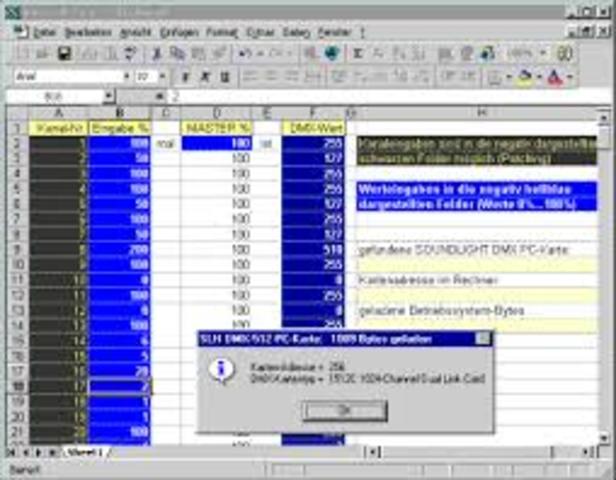Open Print Preview from the toolbar
The image size is (616, 480).
(110, 53)
